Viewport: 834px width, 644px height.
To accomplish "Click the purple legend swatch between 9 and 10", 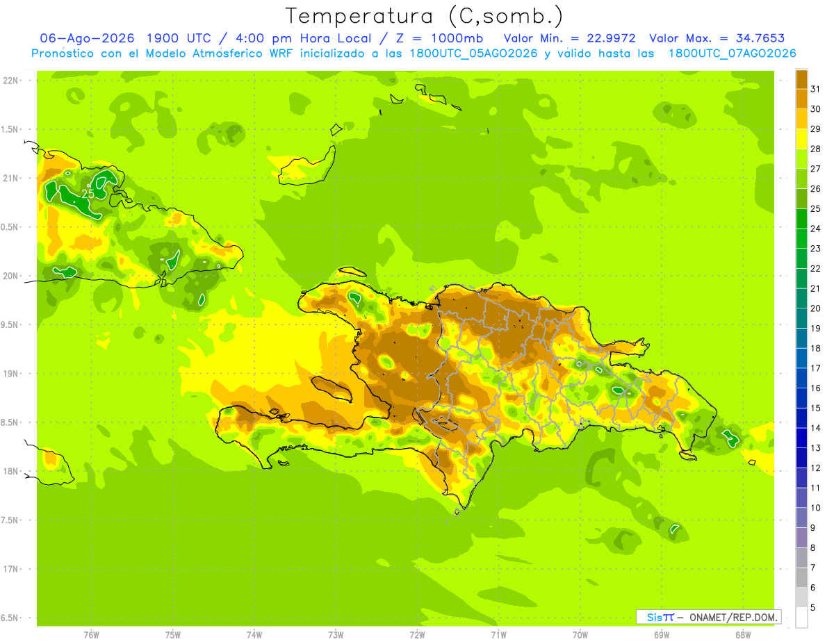I will click(801, 518).
